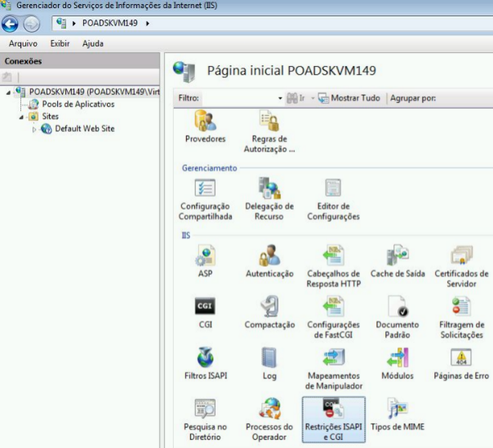493x448 pixels.
Task: Open the Exibir menu
Action: pyautogui.click(x=60, y=43)
